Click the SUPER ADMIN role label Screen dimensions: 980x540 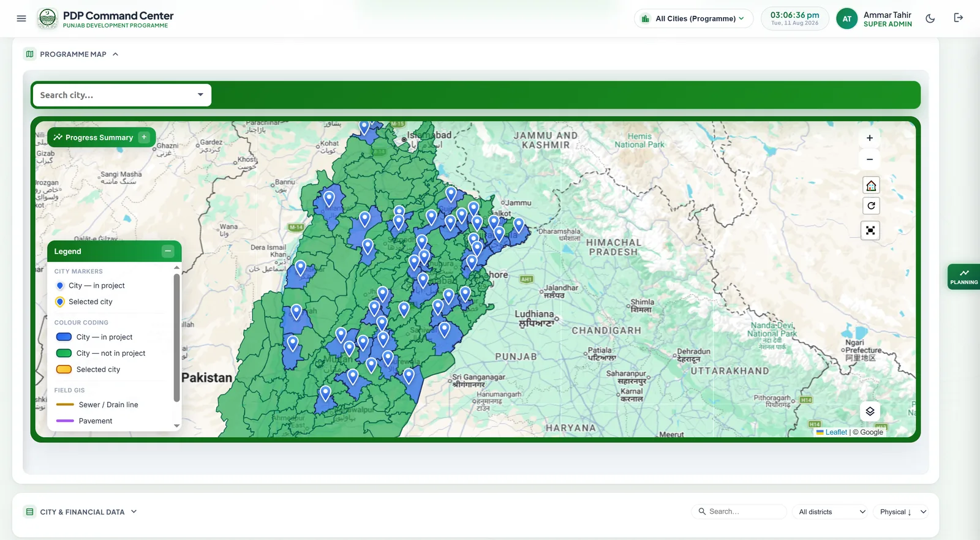point(888,24)
